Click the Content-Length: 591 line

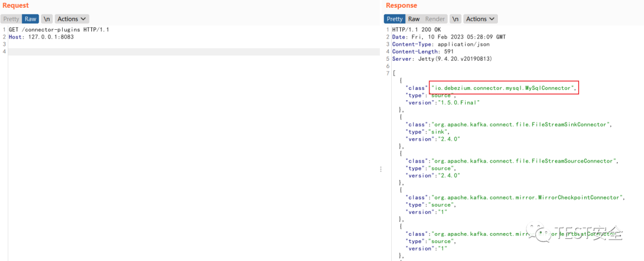[x=423, y=52]
